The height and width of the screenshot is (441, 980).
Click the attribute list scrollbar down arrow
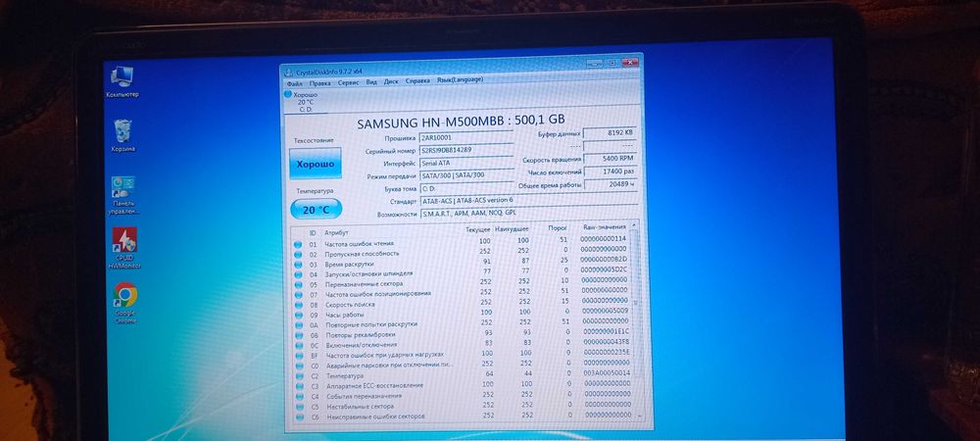coord(639,415)
